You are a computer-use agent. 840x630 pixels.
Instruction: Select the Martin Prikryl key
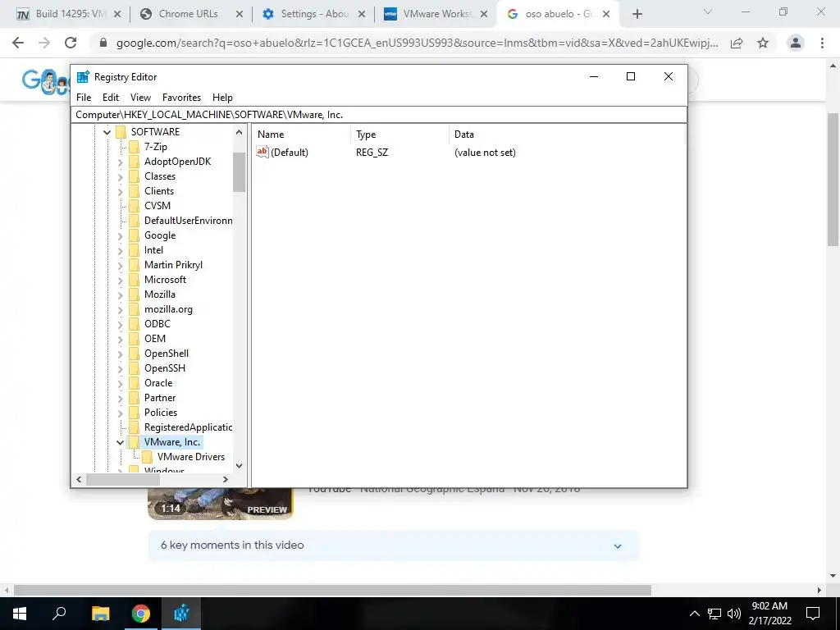tap(173, 265)
